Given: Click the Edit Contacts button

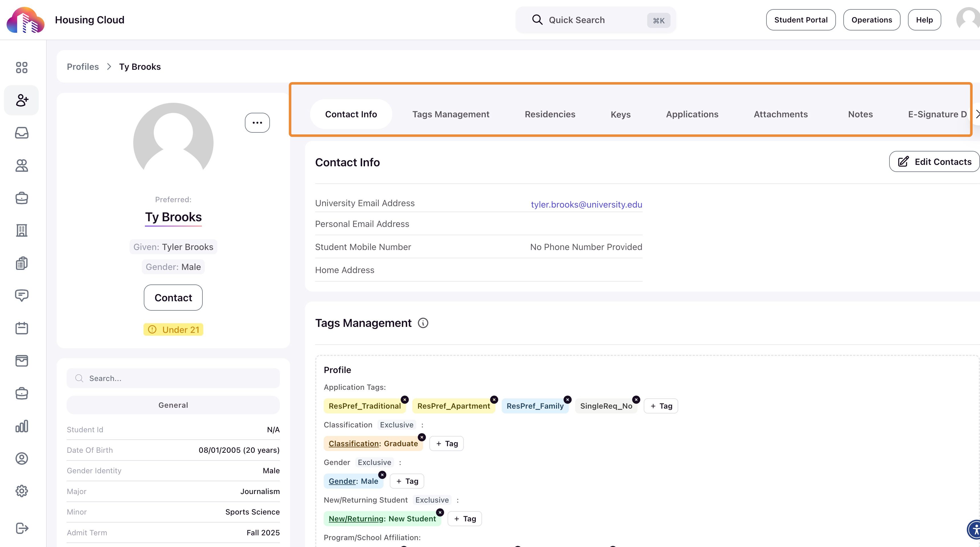Looking at the screenshot, I should pyautogui.click(x=934, y=162).
